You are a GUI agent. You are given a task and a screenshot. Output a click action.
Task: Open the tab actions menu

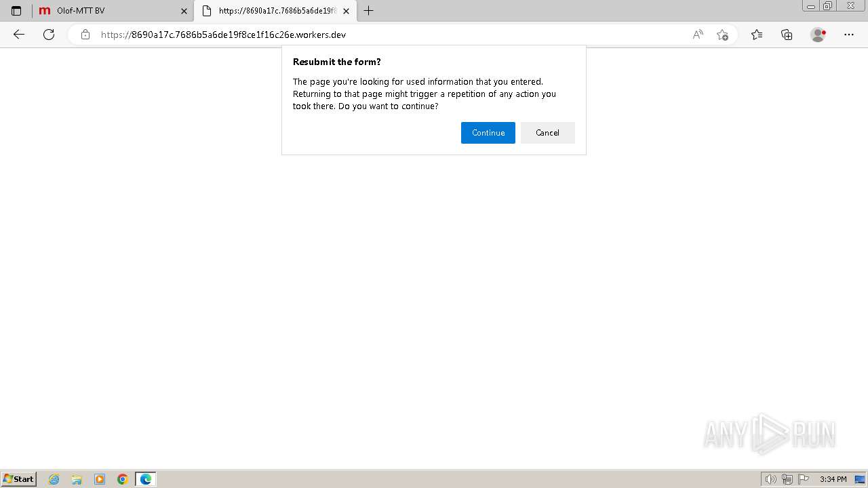click(16, 11)
